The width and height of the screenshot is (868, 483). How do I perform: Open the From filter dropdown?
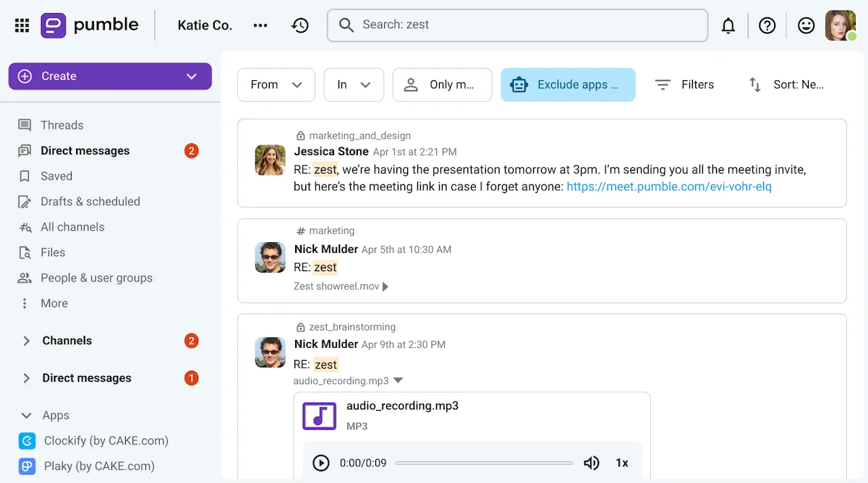click(276, 85)
